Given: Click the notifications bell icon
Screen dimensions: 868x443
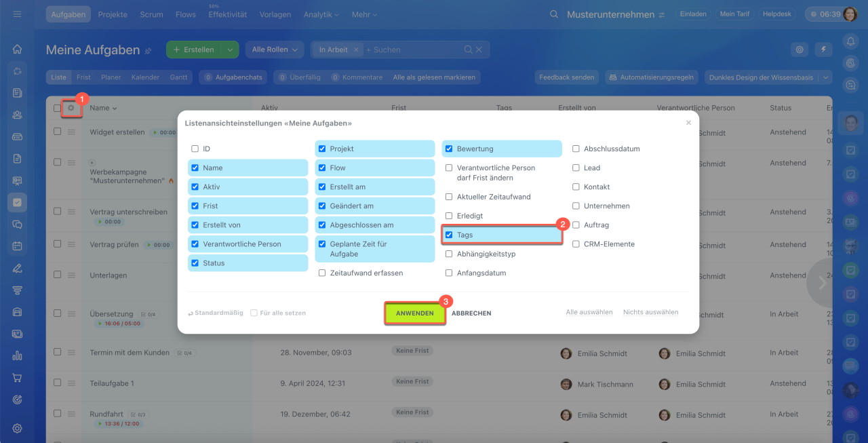Looking at the screenshot, I should pyautogui.click(x=850, y=41).
